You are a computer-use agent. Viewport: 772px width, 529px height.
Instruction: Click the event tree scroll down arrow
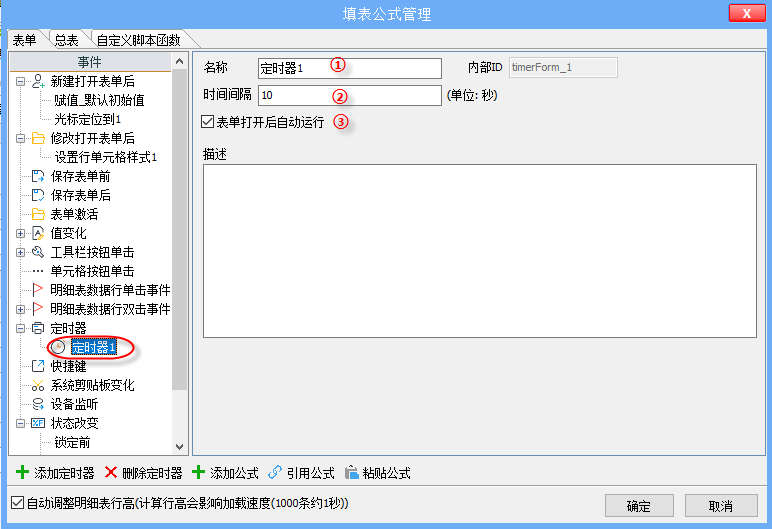[179, 447]
